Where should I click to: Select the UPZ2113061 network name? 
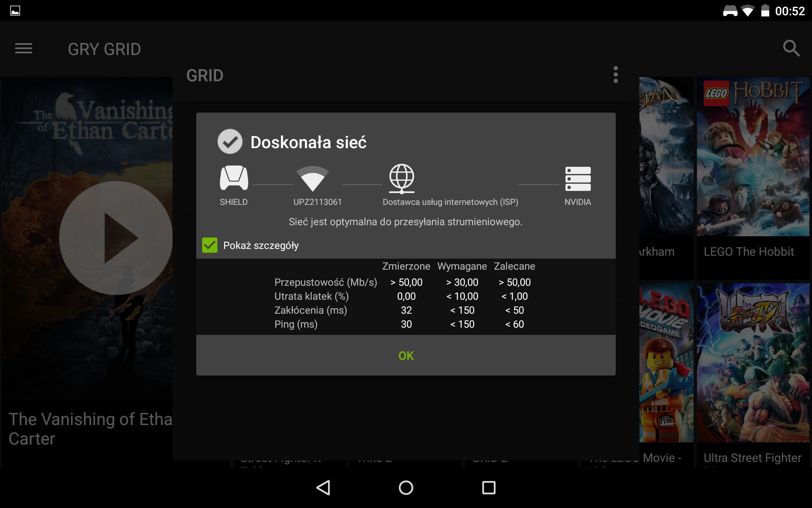tap(318, 202)
